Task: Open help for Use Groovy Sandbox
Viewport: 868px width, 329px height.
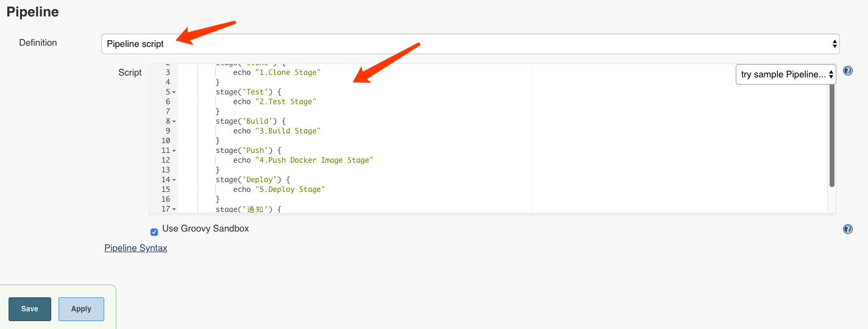Action: pos(847,229)
